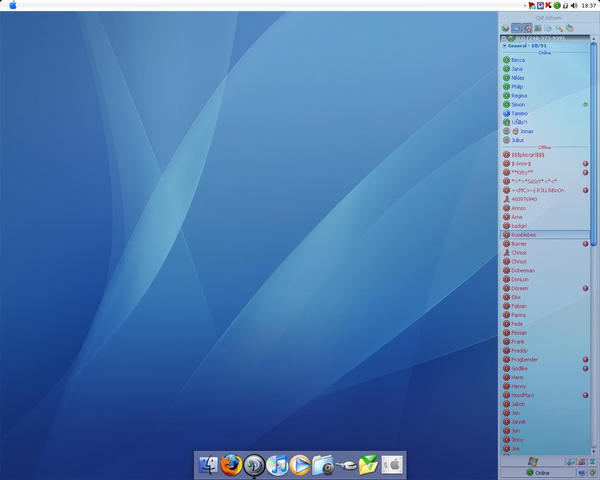Select offline contact badgirl
This screenshot has width=600, height=480.
(x=545, y=226)
